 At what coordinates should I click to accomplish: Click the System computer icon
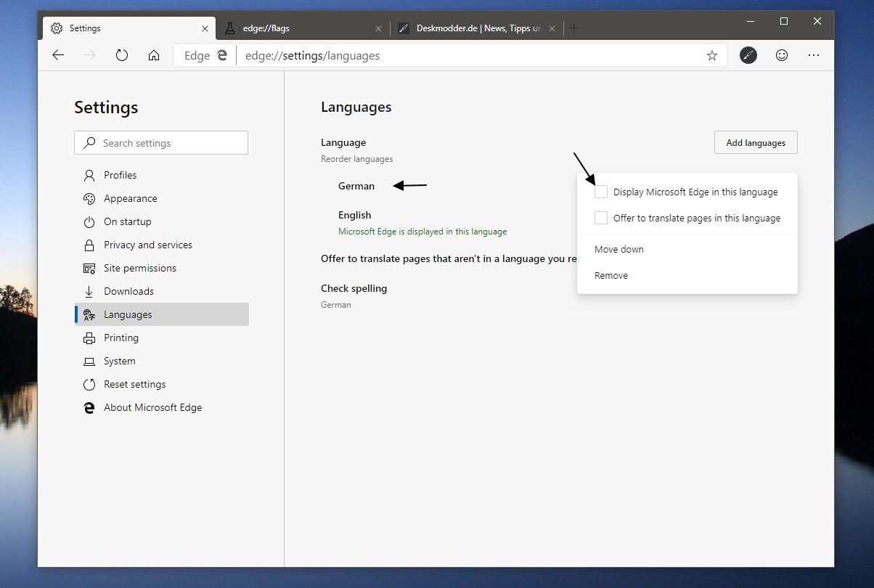(89, 361)
